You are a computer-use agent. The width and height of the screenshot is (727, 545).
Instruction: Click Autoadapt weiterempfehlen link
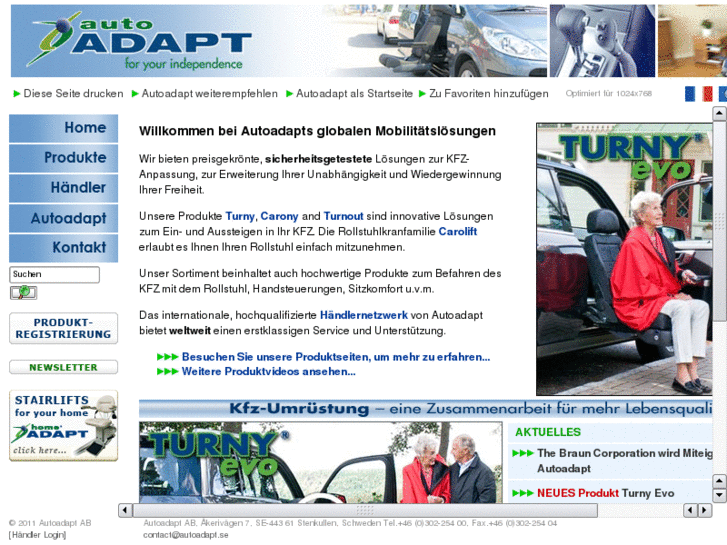click(210, 94)
